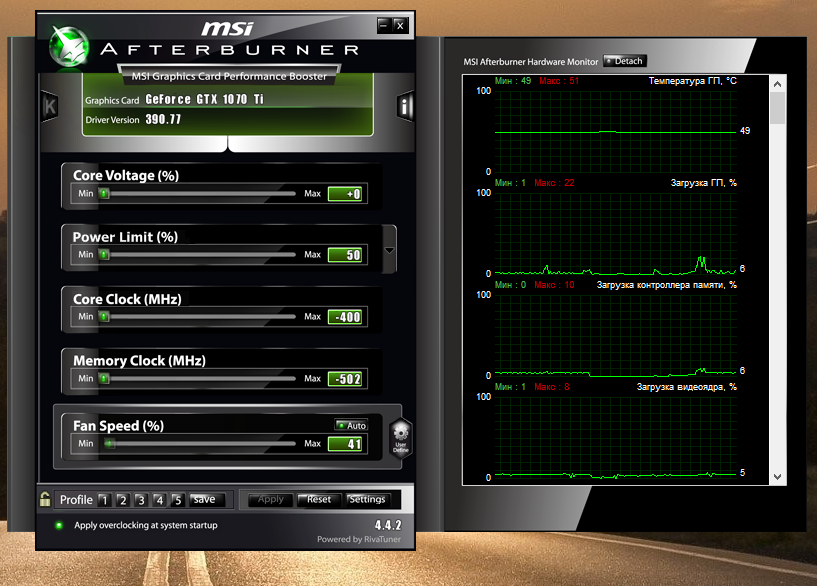Image resolution: width=817 pixels, height=586 pixels.
Task: Click the GeForce GTX 1070 Ti text
Action: click(x=204, y=99)
